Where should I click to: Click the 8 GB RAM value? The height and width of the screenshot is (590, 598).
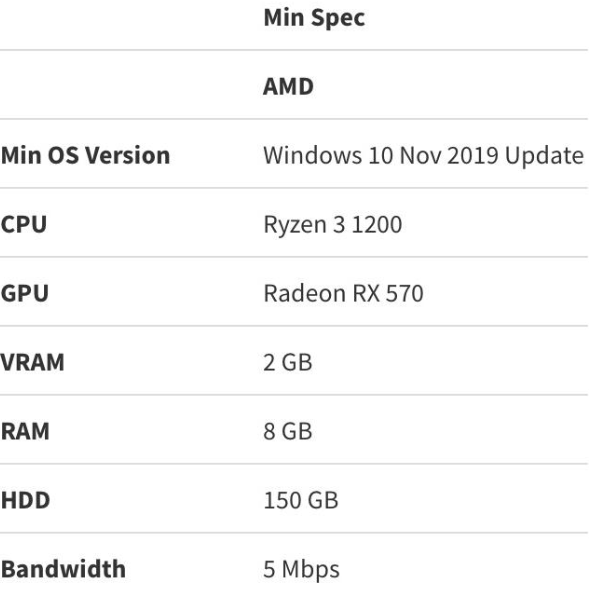pyautogui.click(x=288, y=432)
